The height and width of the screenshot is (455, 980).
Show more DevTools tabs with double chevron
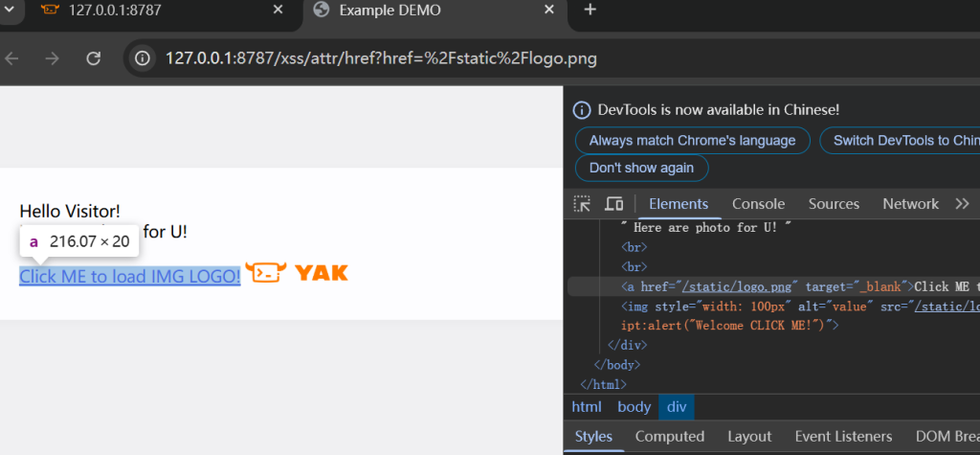[963, 204]
